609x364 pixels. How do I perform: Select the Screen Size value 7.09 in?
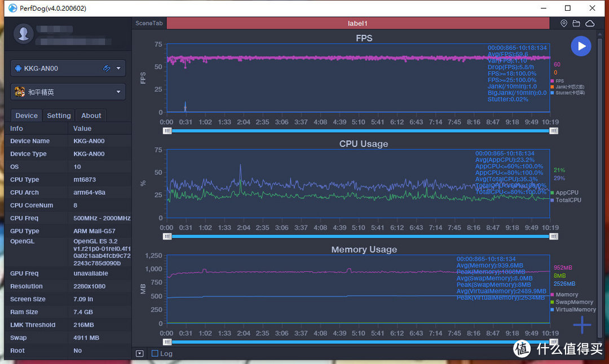(83, 299)
